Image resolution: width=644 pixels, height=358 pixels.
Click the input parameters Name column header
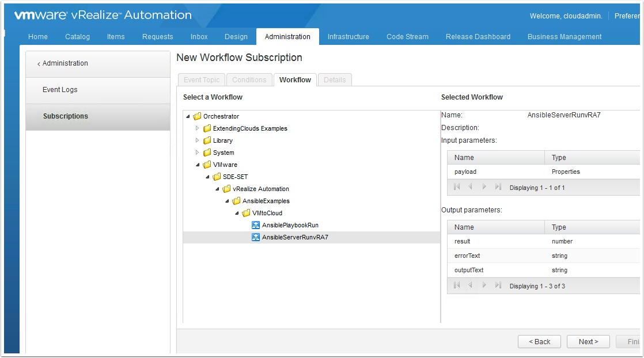496,158
